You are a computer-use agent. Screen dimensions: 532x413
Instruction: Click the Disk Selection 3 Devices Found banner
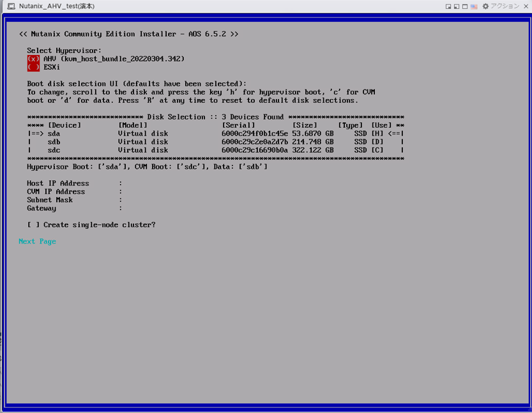coord(216,117)
